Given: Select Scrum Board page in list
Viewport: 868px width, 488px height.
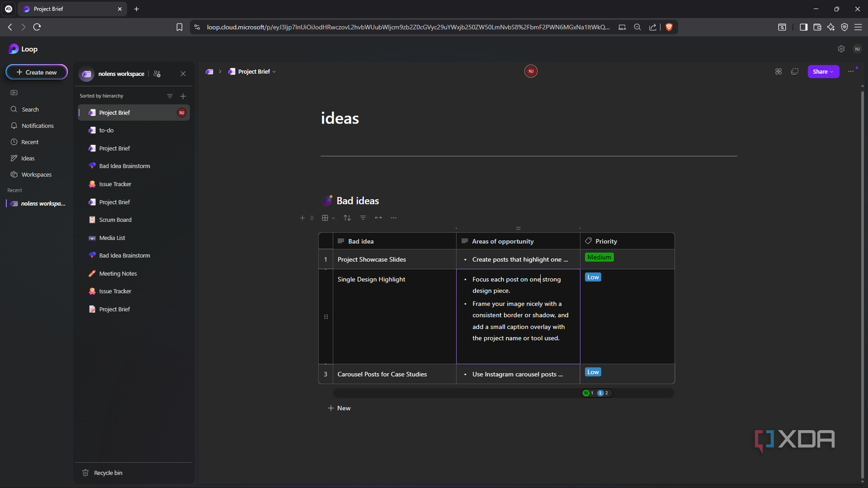Looking at the screenshot, I should [x=115, y=220].
